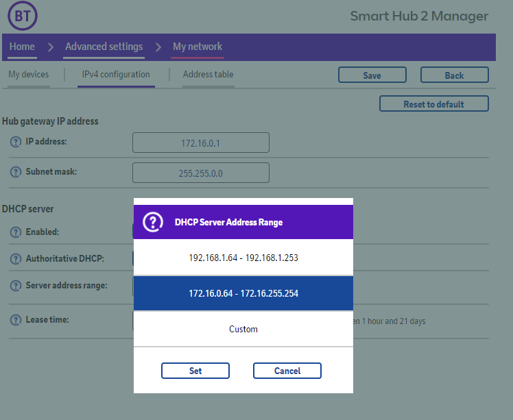Click the BT logo icon
Viewport: 513px width, 420px height.
pos(23,14)
